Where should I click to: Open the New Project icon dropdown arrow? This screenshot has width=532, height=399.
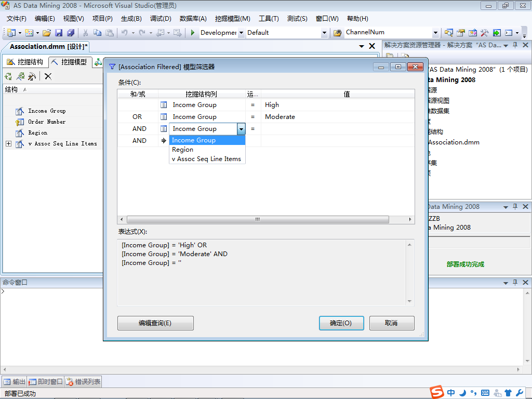pyautogui.click(x=20, y=33)
